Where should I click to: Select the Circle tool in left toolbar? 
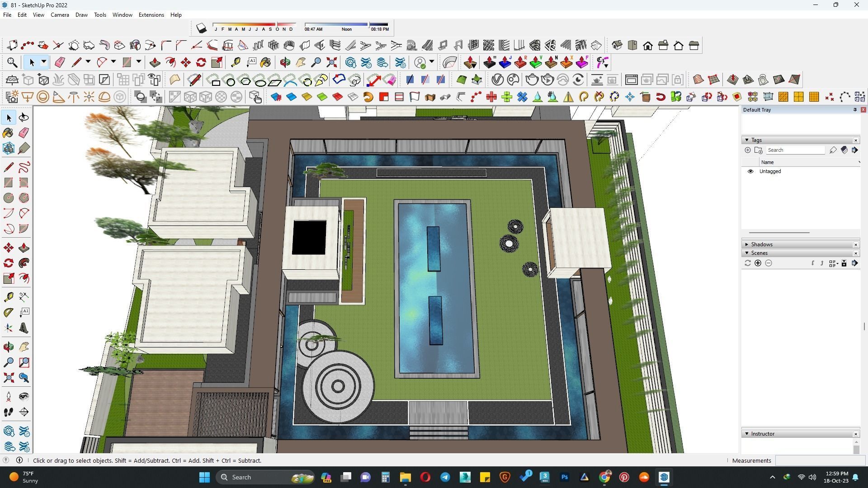(x=9, y=198)
